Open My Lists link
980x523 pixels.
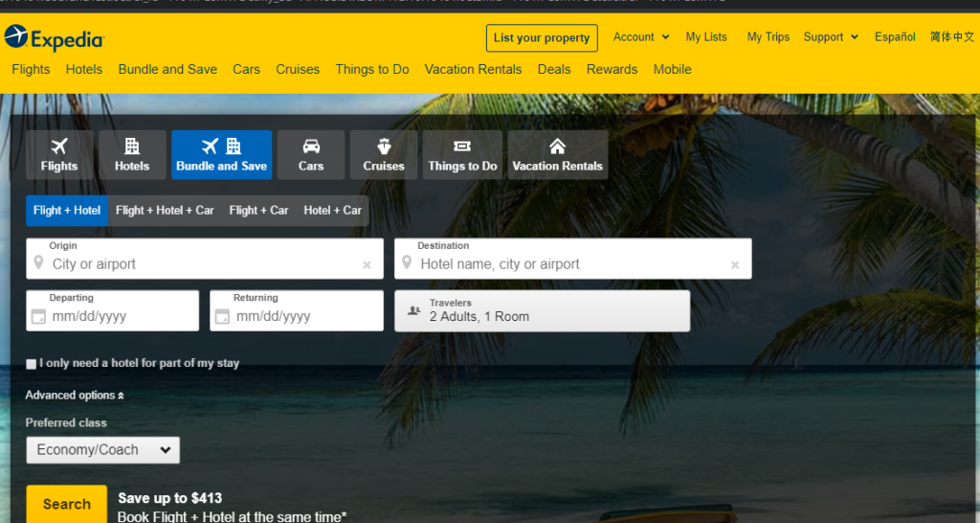point(706,37)
